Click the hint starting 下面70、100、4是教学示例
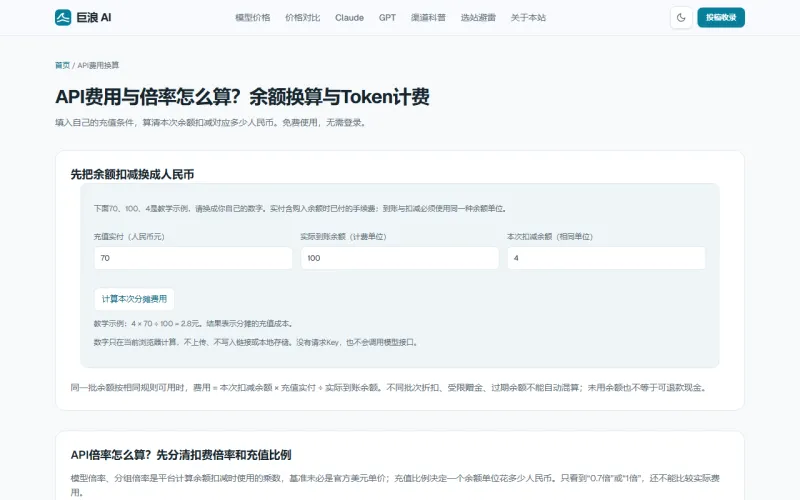The image size is (800, 500). point(301,208)
